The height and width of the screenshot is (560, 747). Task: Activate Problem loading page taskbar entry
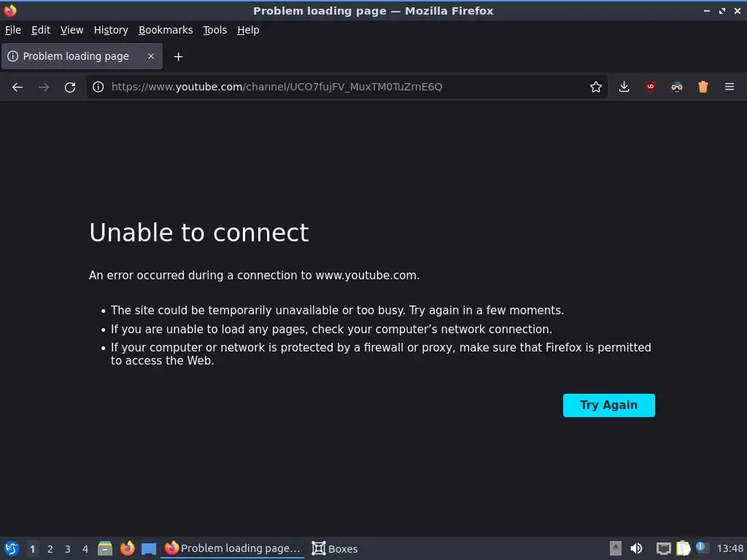(x=233, y=548)
